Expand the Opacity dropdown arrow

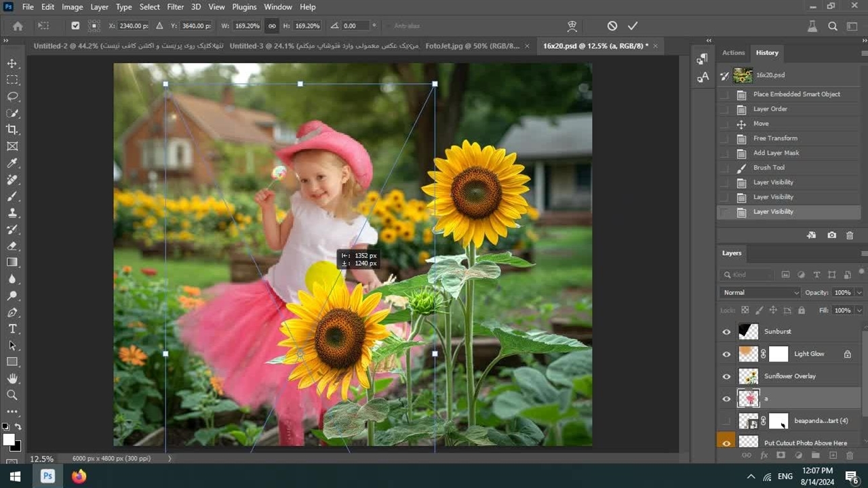click(859, 293)
